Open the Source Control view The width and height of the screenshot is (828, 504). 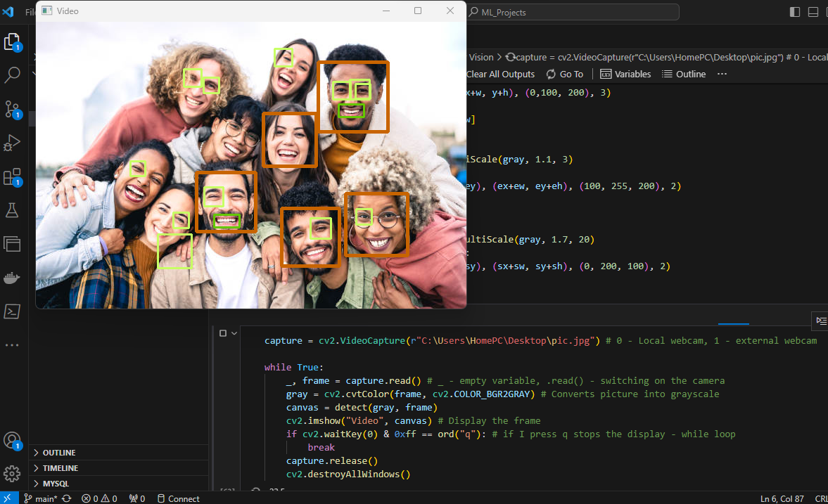click(12, 109)
